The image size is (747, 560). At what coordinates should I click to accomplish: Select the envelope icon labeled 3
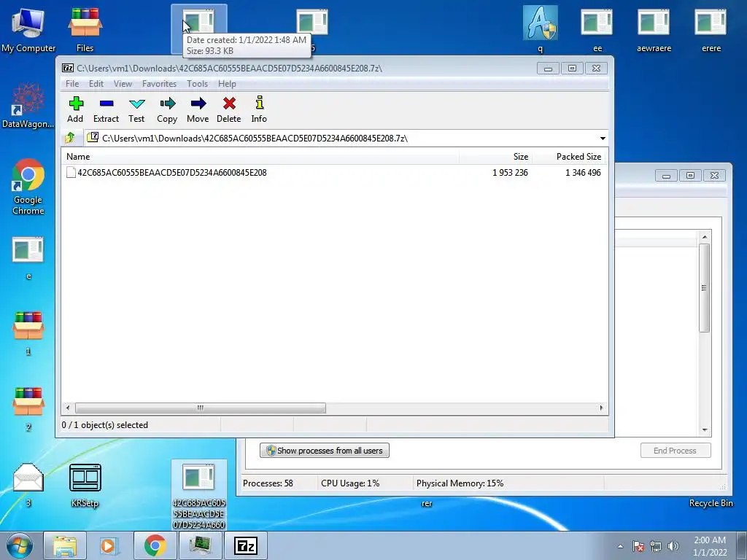pos(28,485)
